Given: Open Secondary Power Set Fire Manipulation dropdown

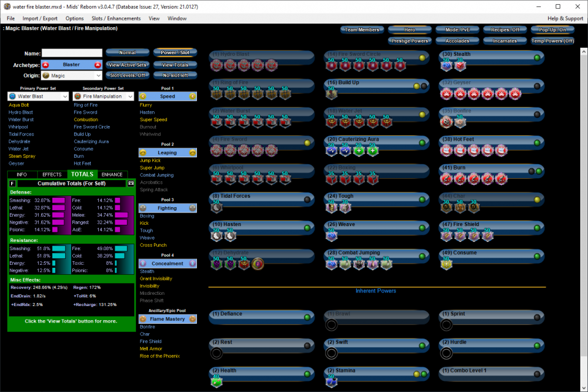Looking at the screenshot, I should (103, 96).
